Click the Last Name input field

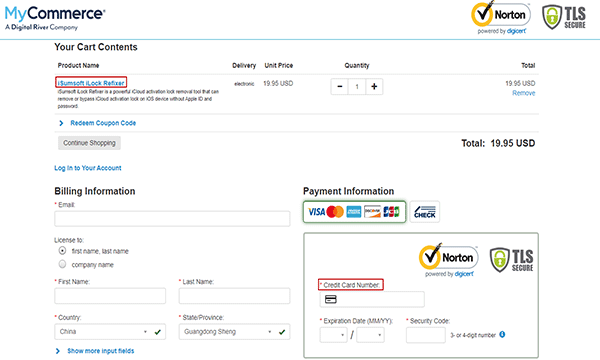234,296
